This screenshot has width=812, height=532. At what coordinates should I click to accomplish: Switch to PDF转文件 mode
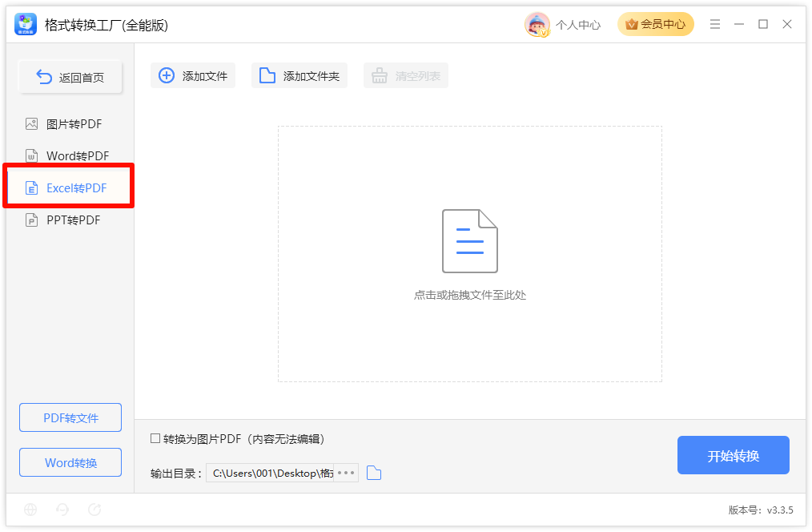click(70, 417)
